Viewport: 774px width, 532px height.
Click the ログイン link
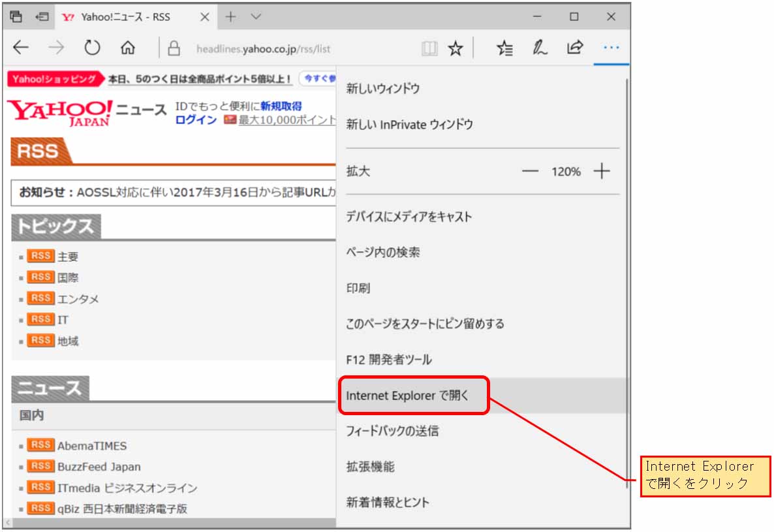point(196,120)
